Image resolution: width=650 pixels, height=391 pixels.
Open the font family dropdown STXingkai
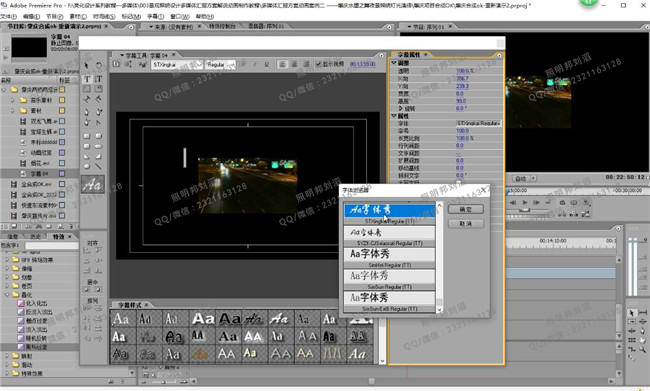click(177, 65)
